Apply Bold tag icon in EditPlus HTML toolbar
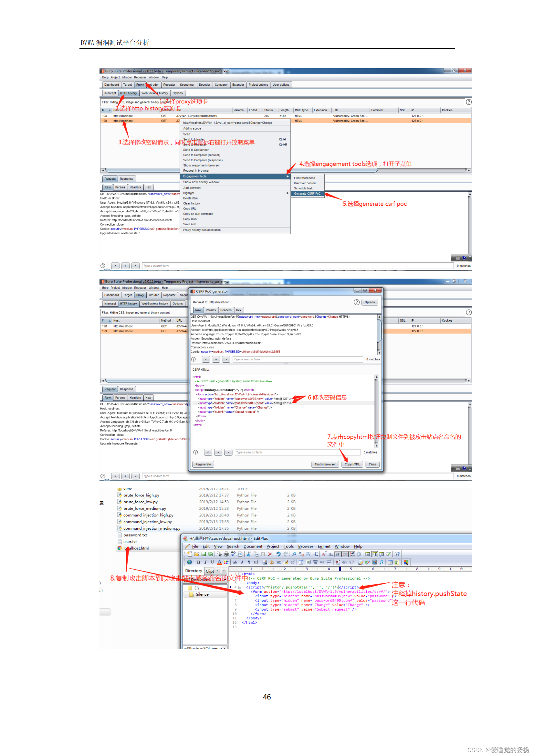Screen dimensions: 534x756 pyautogui.click(x=198, y=562)
